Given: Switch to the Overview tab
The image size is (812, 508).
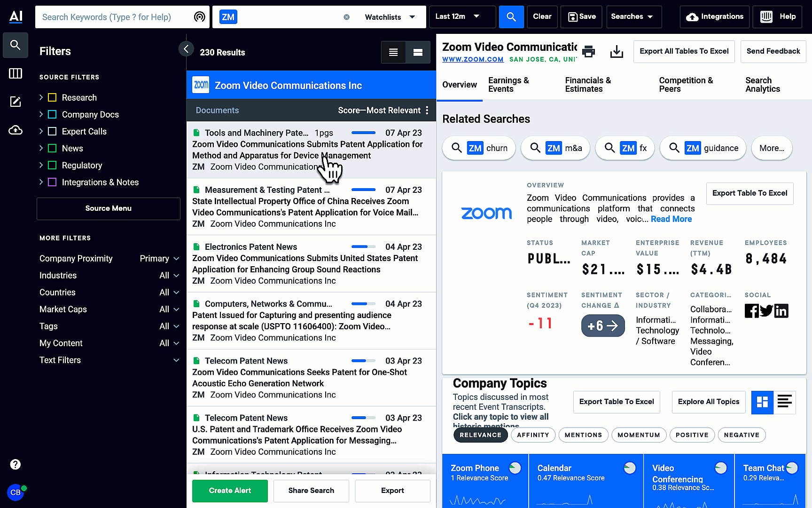Looking at the screenshot, I should [460, 85].
